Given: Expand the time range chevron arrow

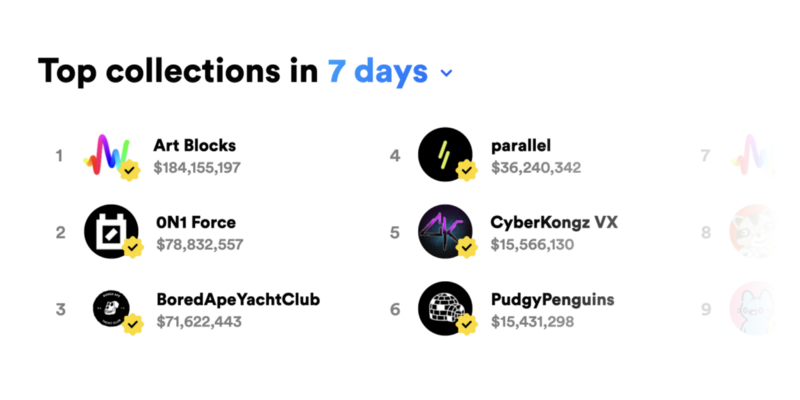Looking at the screenshot, I should pyautogui.click(x=446, y=73).
